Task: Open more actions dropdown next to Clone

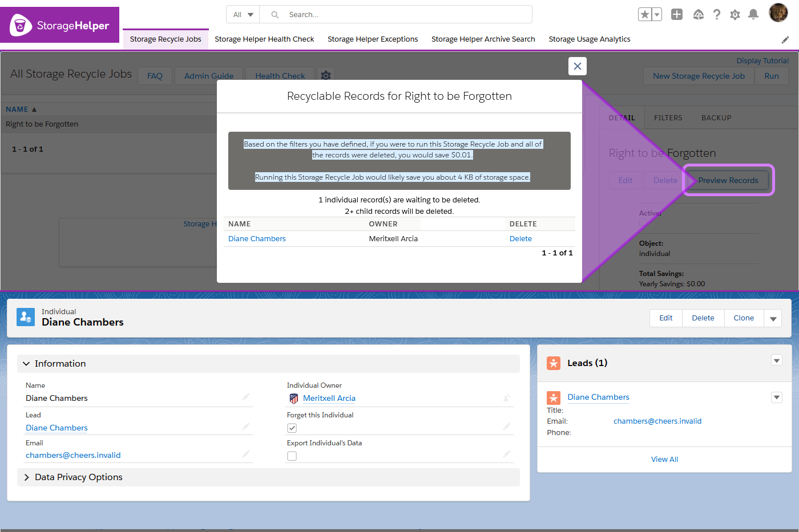Action: 773,318
